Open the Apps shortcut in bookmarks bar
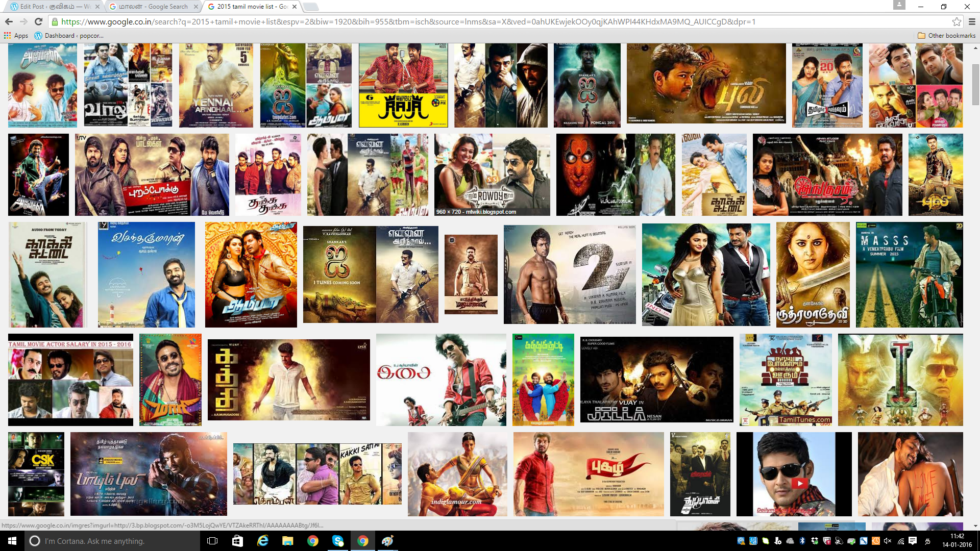 click(16, 36)
